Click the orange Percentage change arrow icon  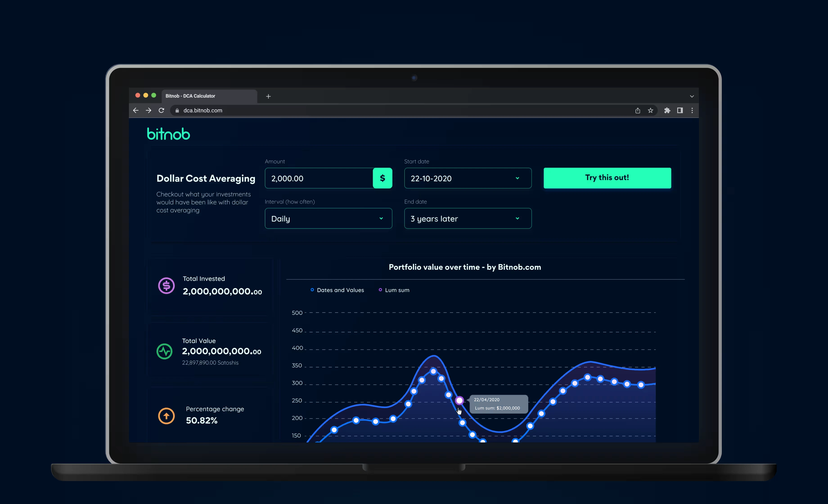tap(166, 416)
